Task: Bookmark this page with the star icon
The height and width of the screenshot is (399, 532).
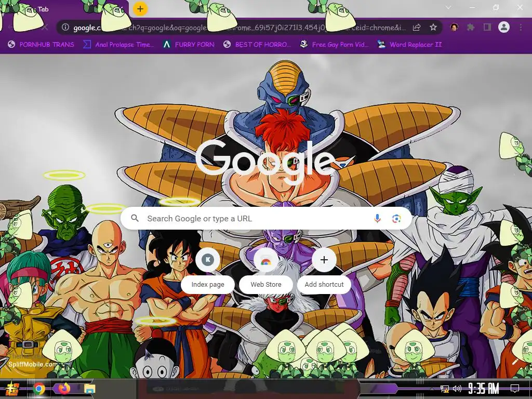Action: [433, 28]
